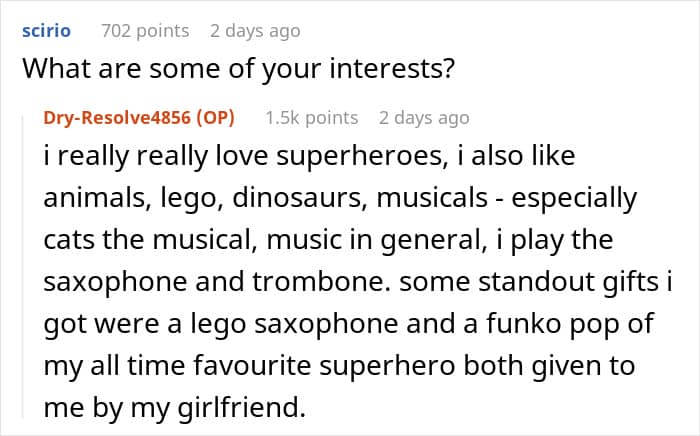Open the scirio user profile

(x=46, y=31)
